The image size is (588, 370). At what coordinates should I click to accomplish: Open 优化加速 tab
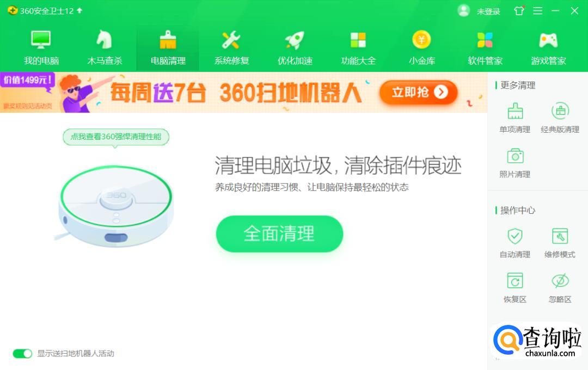pos(295,47)
